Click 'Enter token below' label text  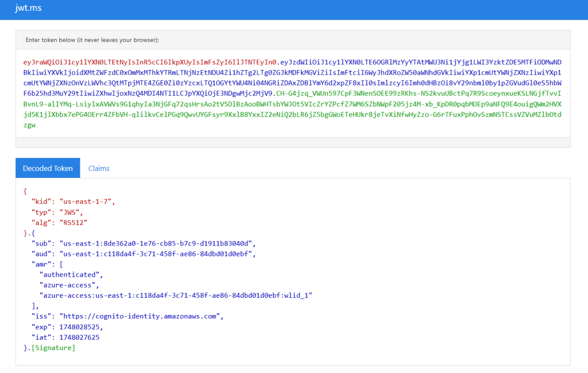(92, 40)
